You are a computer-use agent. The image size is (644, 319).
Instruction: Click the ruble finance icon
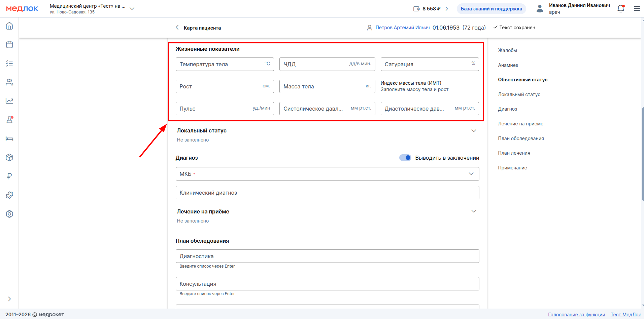(9, 176)
